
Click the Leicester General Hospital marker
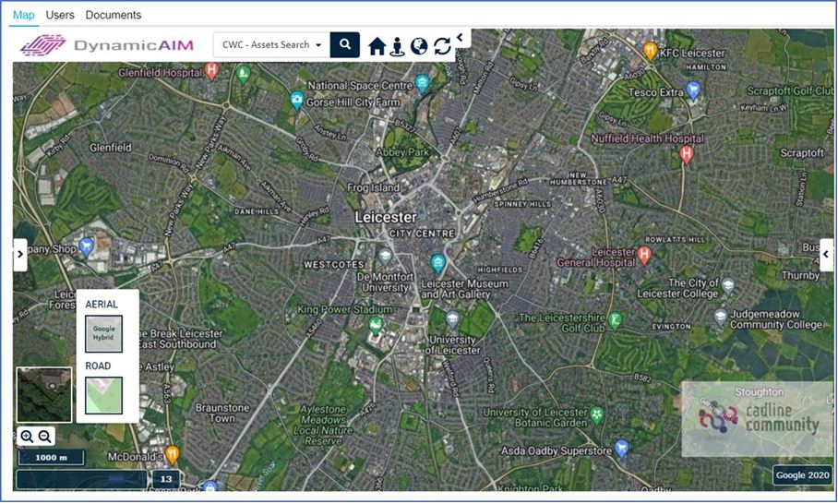[644, 255]
